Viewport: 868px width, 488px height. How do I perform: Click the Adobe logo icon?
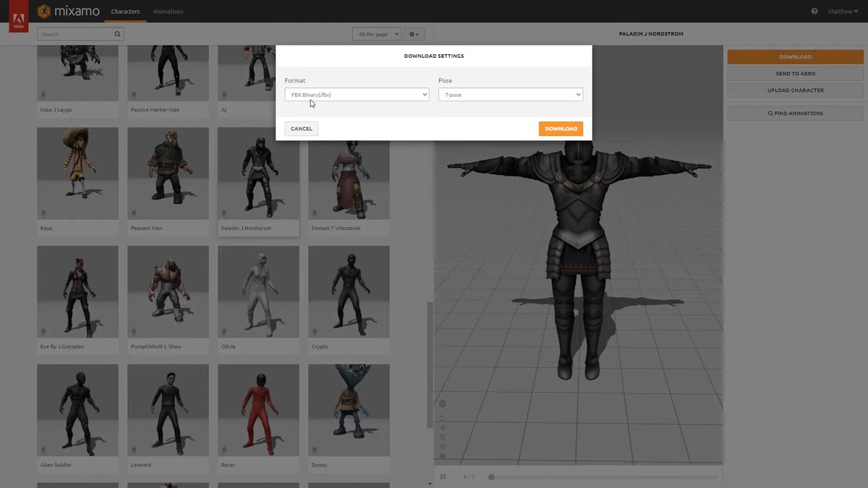[18, 17]
